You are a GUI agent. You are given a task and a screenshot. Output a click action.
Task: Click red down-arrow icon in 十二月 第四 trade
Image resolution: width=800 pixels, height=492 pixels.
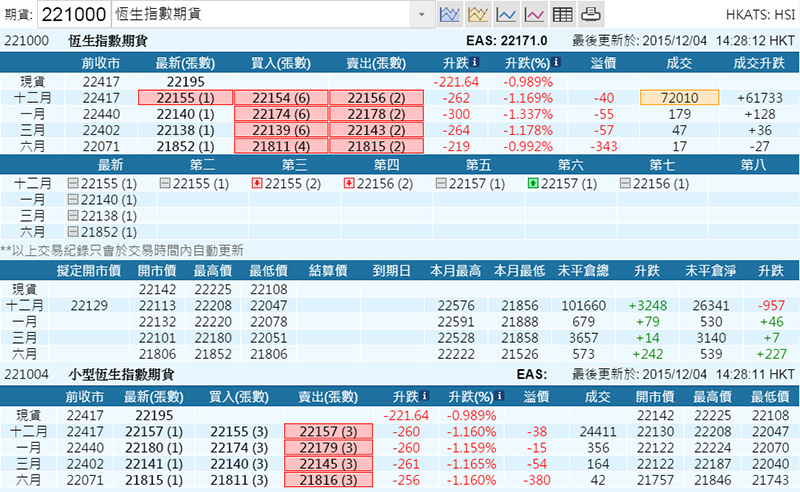coord(349,183)
